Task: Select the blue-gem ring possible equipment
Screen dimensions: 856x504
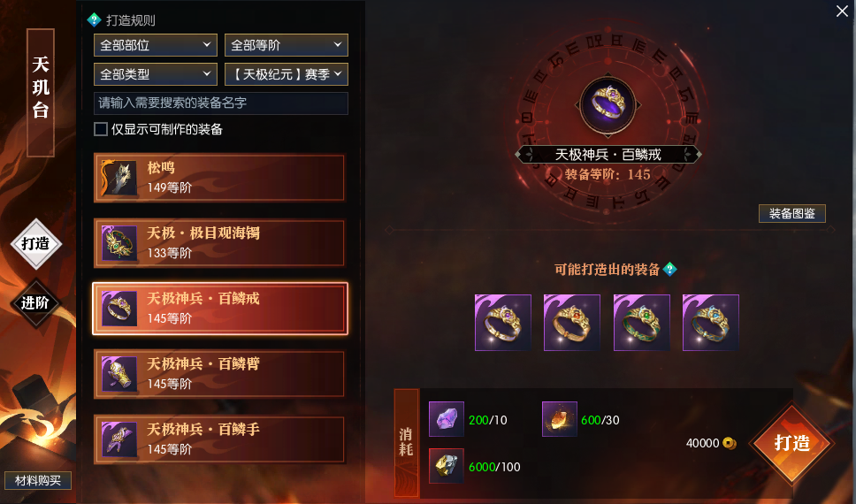Action: pyautogui.click(x=711, y=323)
